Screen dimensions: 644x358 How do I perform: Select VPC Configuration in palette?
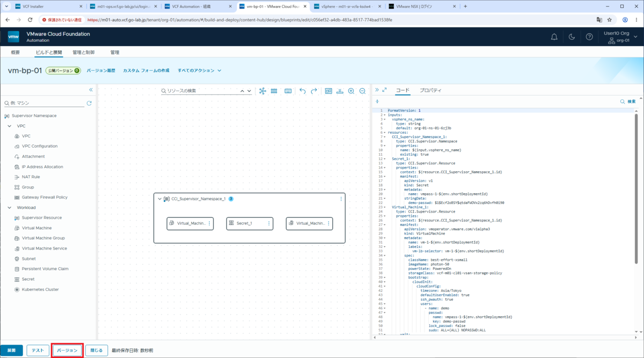[x=40, y=147]
